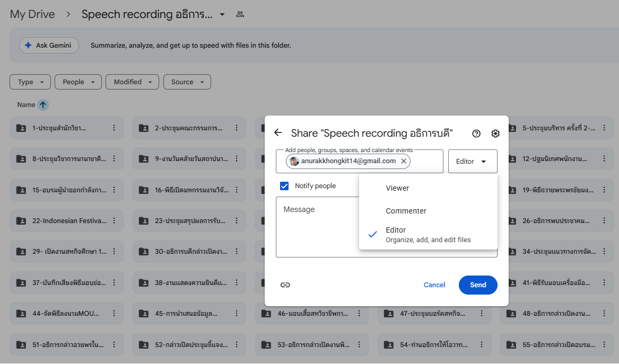Image resolution: width=619 pixels, height=364 pixels.
Task: Click the Name column header
Action: (26, 105)
